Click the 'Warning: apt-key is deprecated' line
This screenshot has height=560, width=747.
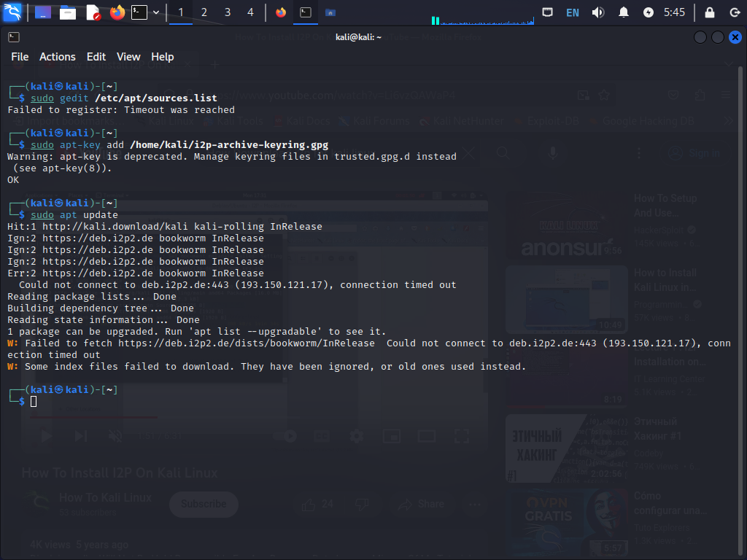(x=232, y=157)
